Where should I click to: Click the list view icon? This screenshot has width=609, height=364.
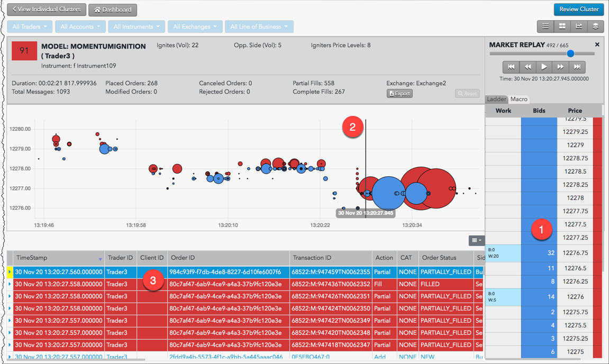545,26
